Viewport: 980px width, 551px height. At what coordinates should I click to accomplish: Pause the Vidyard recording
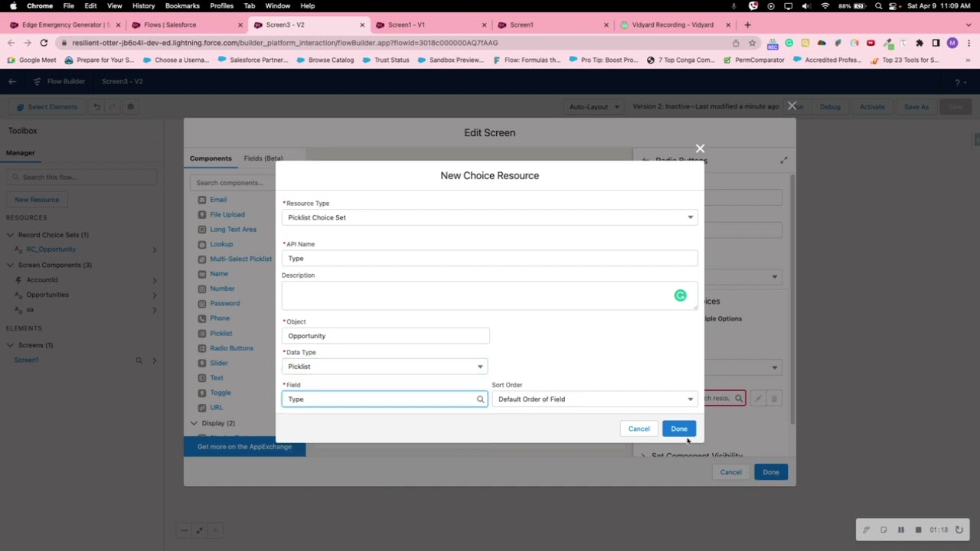click(x=901, y=530)
